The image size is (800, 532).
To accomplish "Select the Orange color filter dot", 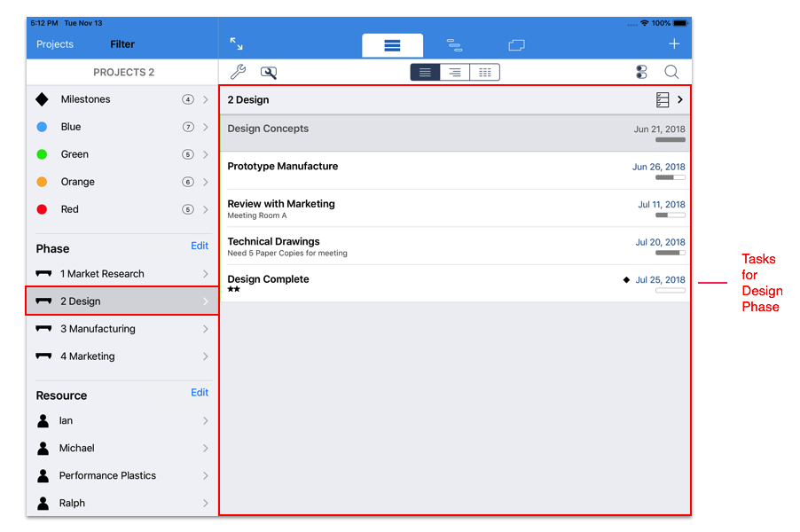I will coord(42,182).
